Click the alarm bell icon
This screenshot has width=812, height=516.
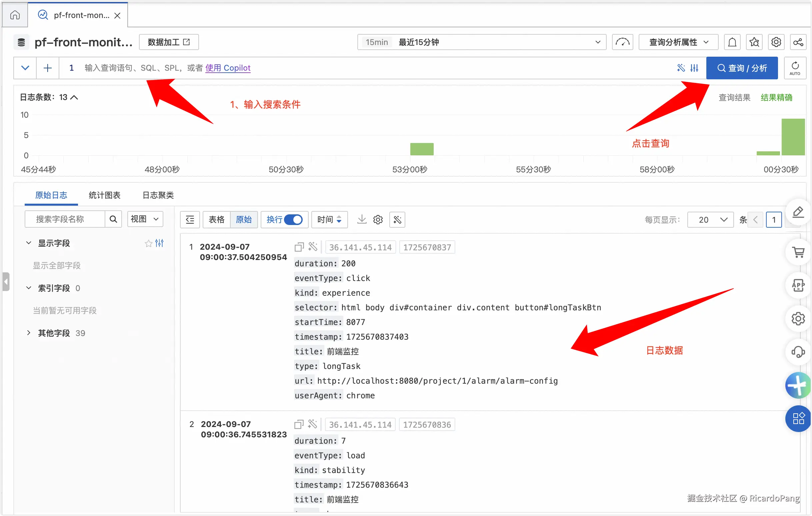[732, 42]
